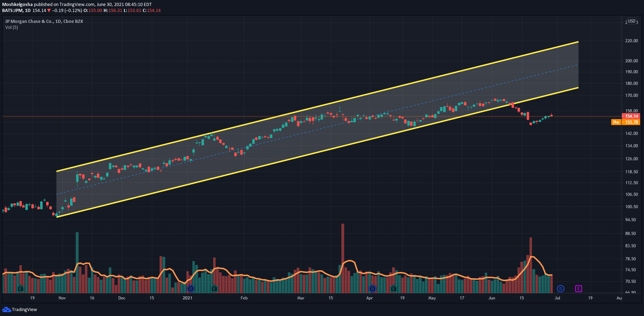Image resolution: width=644 pixels, height=316 pixels.
Task: Click the 220.00 price axis label
Action: (x=631, y=41)
